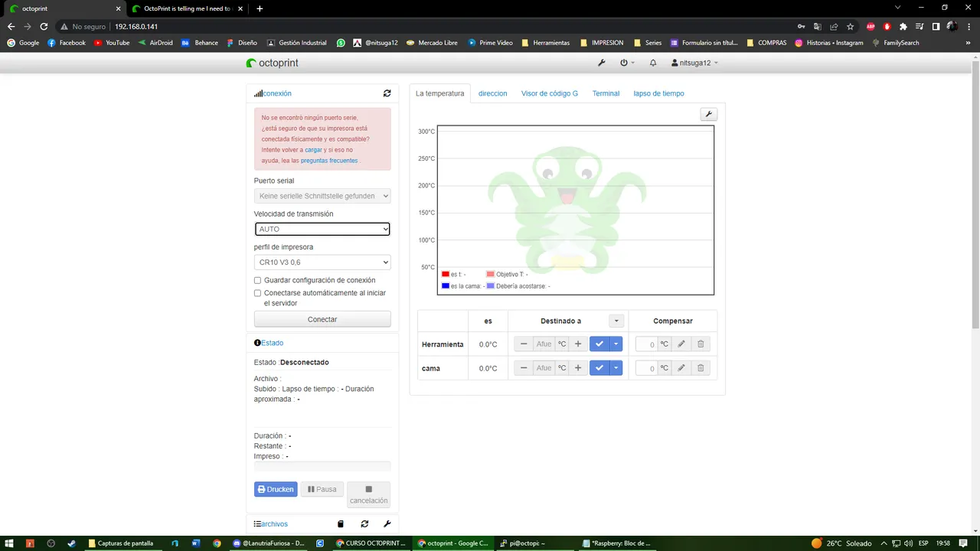
Task: Open Herramienta temperature preset dropdown arrow
Action: click(x=616, y=344)
